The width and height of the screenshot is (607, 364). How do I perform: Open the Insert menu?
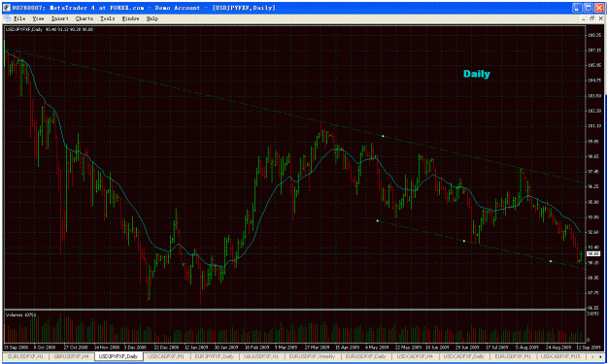point(59,18)
